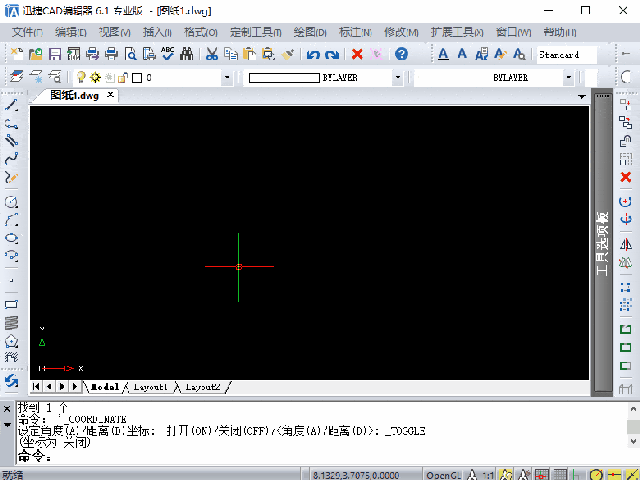Viewport: 640px width, 480px height.
Task: Open the 标注 menu
Action: (355, 32)
